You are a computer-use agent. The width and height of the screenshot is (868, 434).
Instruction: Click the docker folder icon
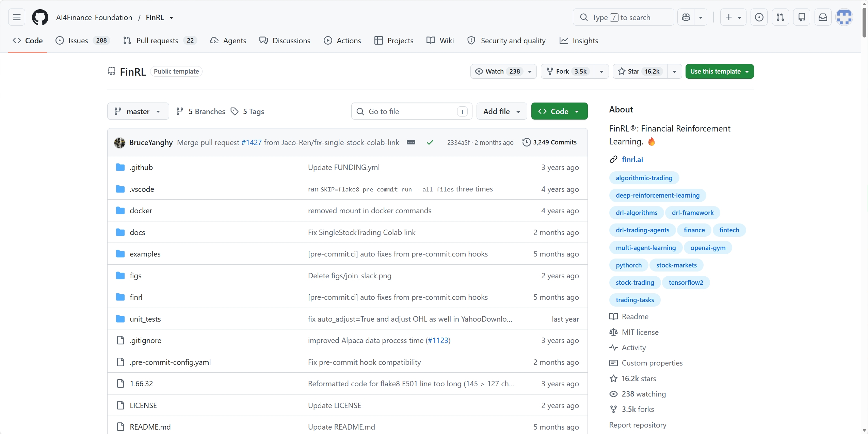click(x=120, y=211)
